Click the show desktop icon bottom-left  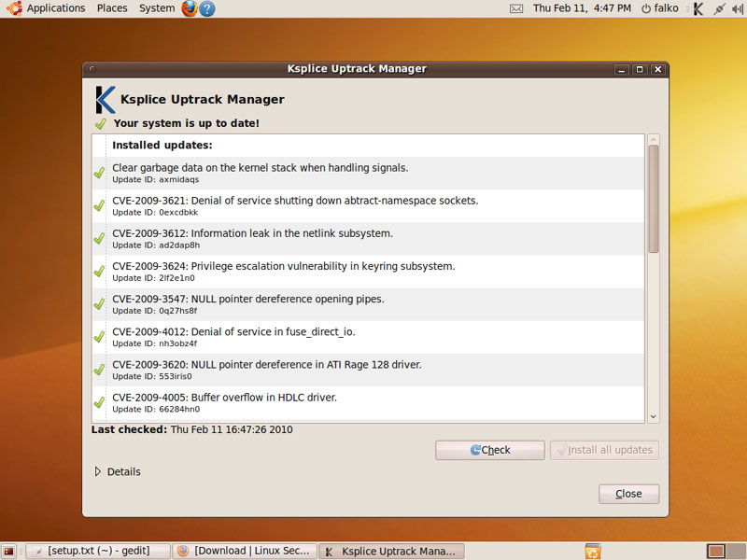(x=9, y=551)
